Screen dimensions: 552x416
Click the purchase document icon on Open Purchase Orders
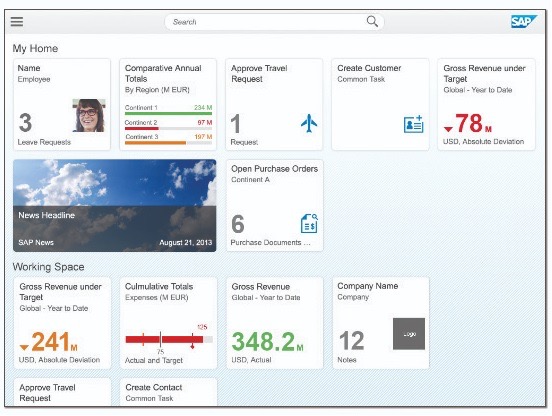(309, 223)
